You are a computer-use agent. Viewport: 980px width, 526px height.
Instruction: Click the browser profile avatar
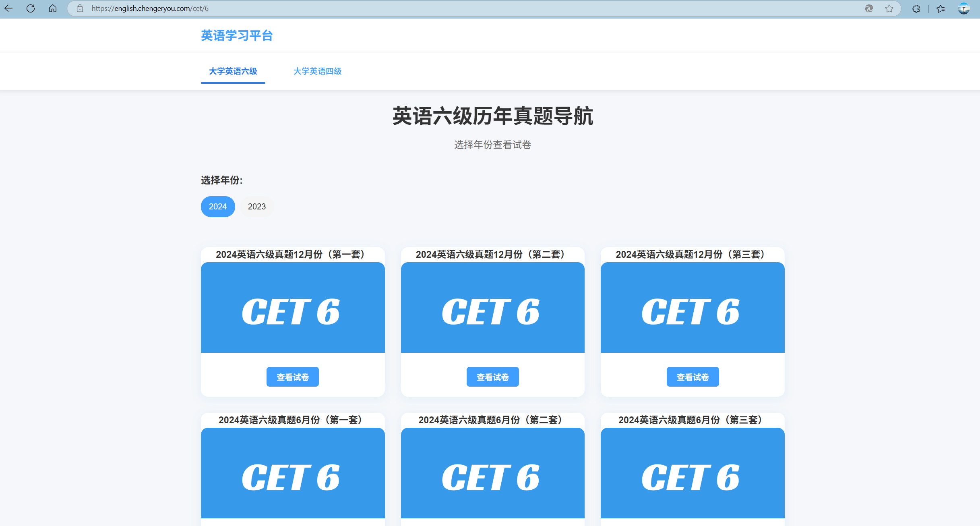point(963,8)
